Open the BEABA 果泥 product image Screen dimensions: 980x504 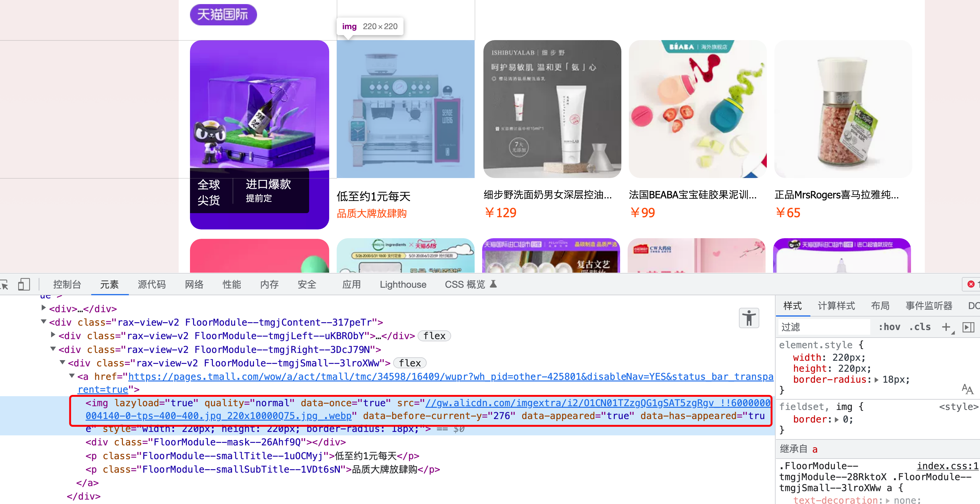coord(697,109)
